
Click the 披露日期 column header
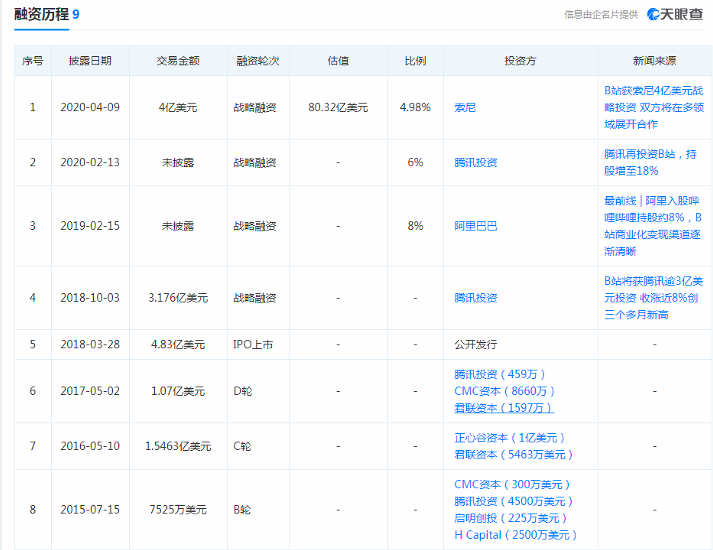pos(90,61)
